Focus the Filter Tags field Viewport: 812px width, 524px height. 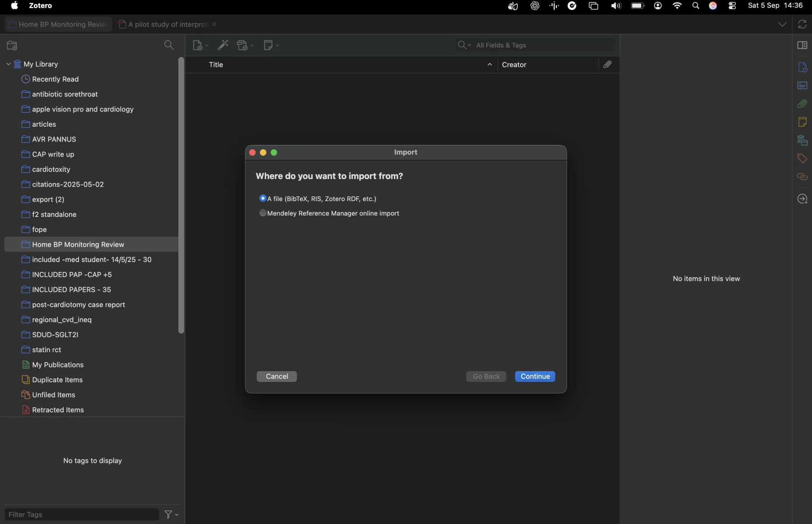coord(82,515)
